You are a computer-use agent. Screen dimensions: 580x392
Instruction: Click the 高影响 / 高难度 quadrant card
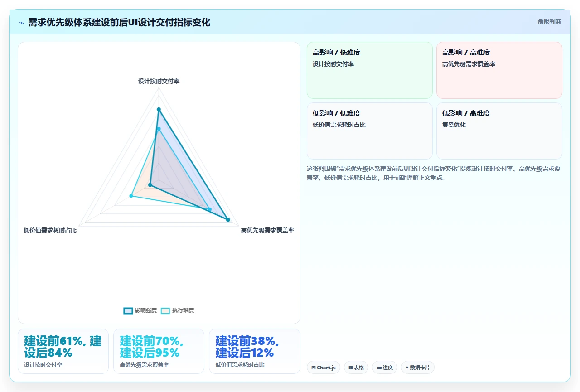(x=499, y=70)
